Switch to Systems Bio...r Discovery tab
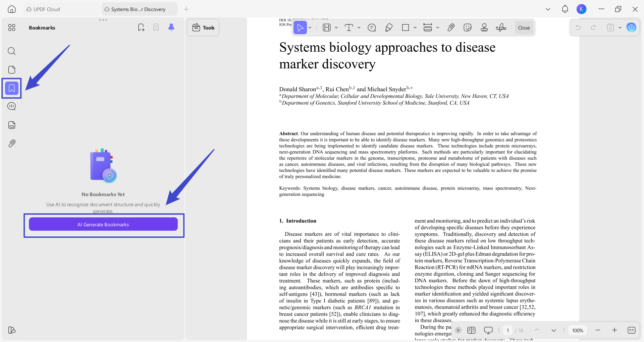The width and height of the screenshot is (644, 342). 138,9
